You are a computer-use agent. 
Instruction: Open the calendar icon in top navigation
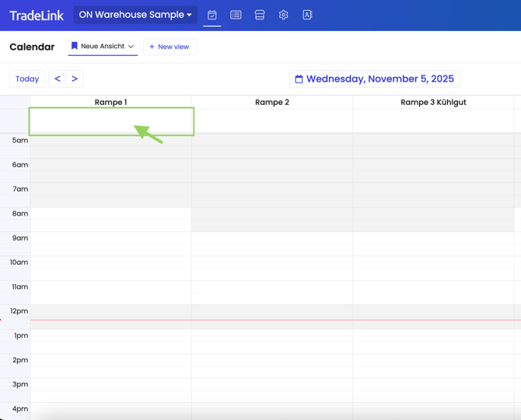click(212, 15)
